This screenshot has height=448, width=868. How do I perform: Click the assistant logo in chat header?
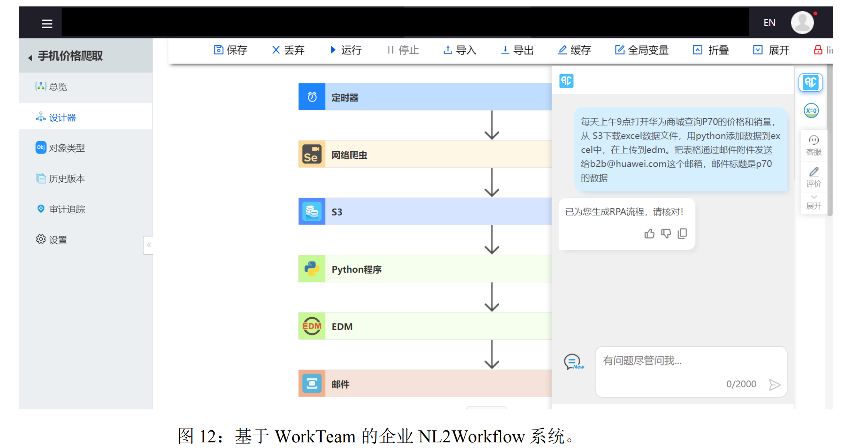tap(566, 81)
